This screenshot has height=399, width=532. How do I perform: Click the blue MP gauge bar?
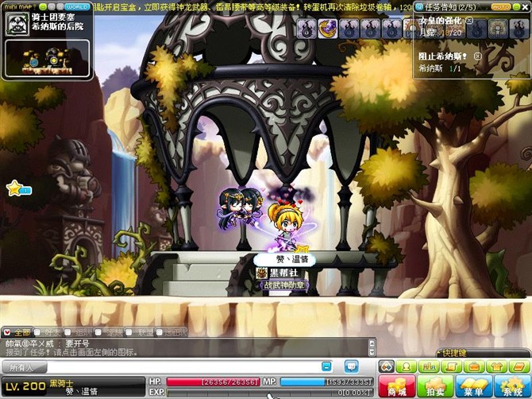(x=326, y=382)
